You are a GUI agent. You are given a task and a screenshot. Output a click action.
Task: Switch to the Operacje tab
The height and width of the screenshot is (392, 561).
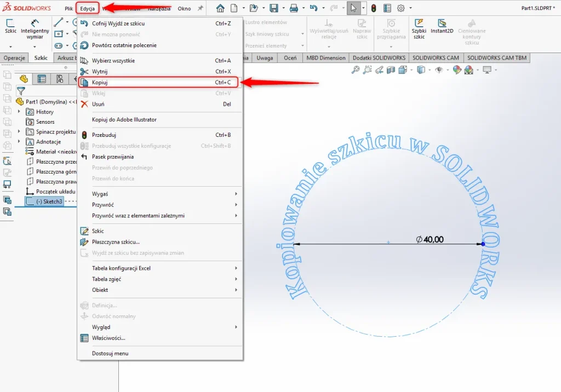(x=14, y=57)
